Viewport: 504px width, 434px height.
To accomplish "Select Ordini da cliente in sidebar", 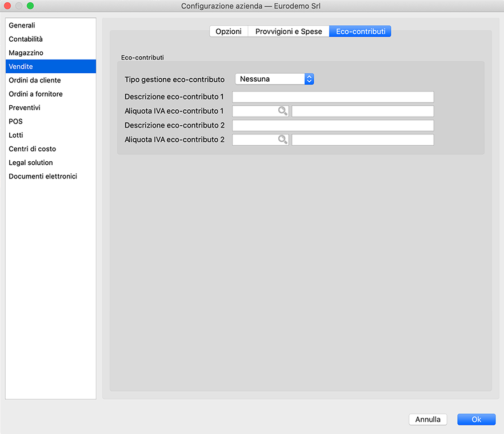I will click(x=34, y=81).
